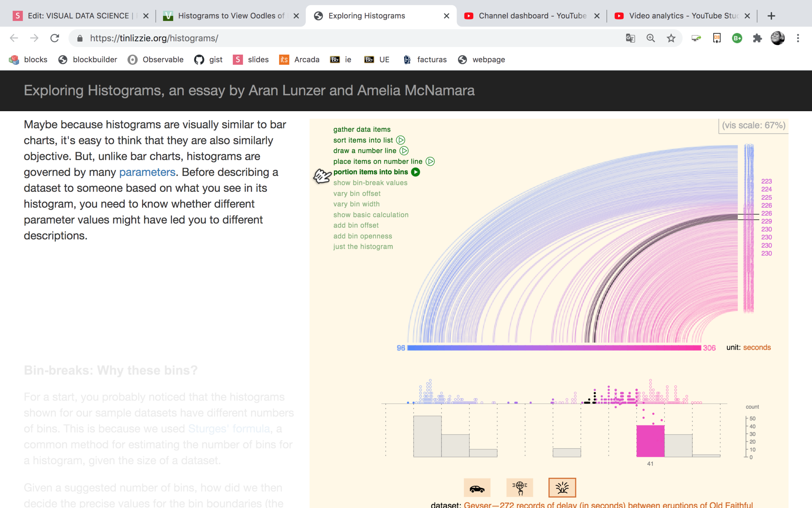Viewport: 812px width, 508px height.
Task: Switch to 'Channel dashboard - YouTube' tab
Action: coord(532,16)
